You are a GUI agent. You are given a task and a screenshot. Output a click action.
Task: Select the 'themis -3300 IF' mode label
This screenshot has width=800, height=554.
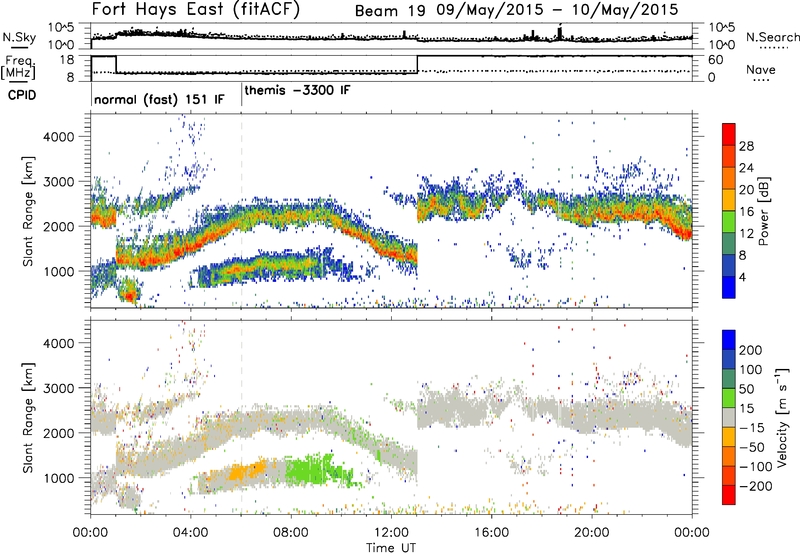297,90
